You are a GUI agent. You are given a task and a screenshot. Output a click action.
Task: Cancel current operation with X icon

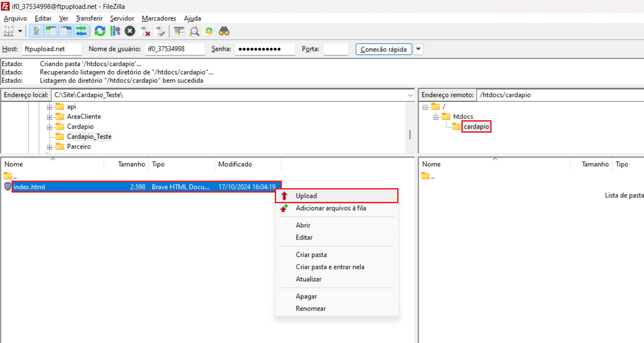click(x=129, y=31)
